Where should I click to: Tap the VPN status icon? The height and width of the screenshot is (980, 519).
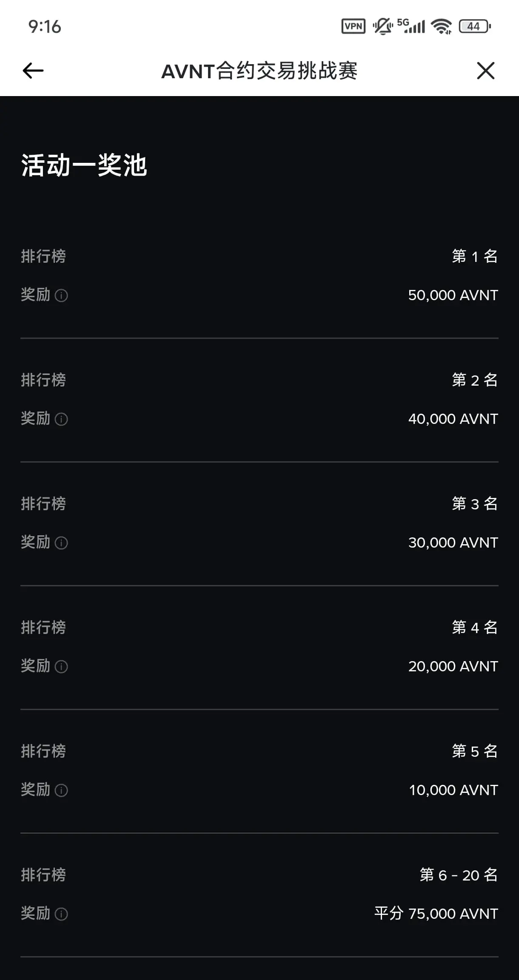(354, 26)
